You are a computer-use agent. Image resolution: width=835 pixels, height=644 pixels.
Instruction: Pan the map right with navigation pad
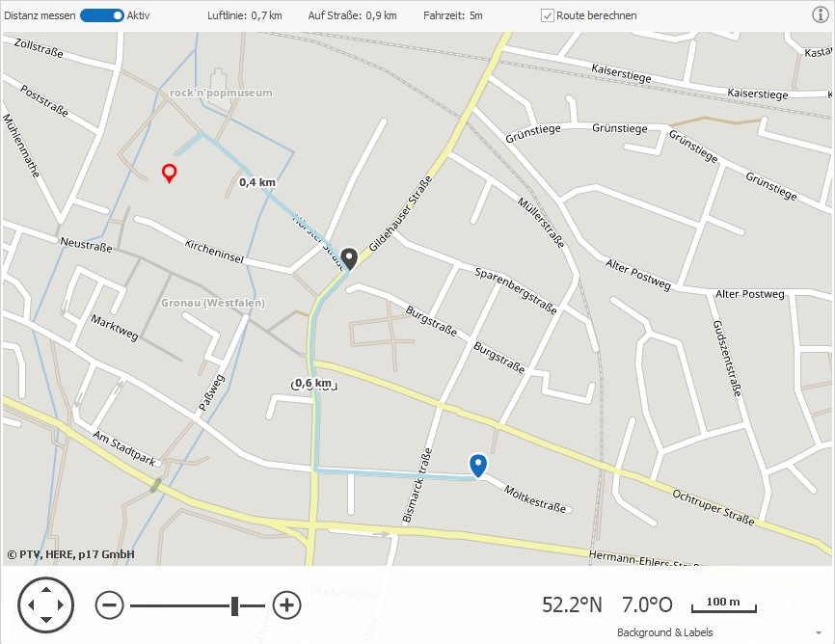[x=64, y=605]
